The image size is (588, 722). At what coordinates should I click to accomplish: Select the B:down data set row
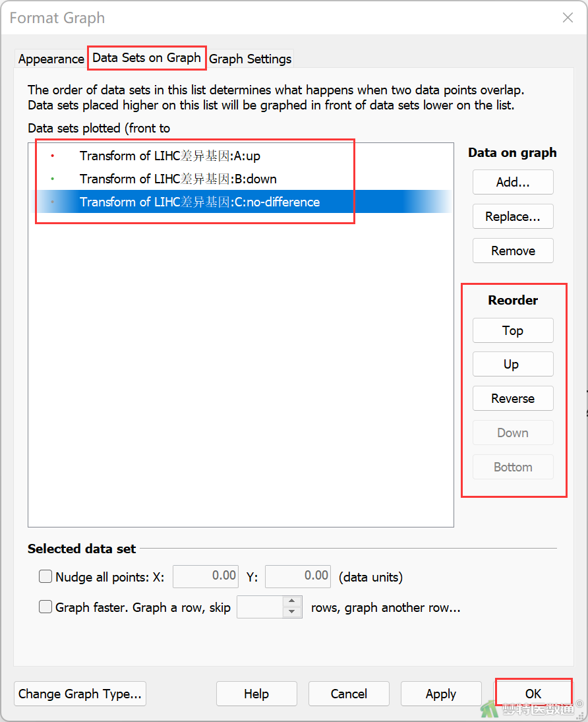point(241,179)
